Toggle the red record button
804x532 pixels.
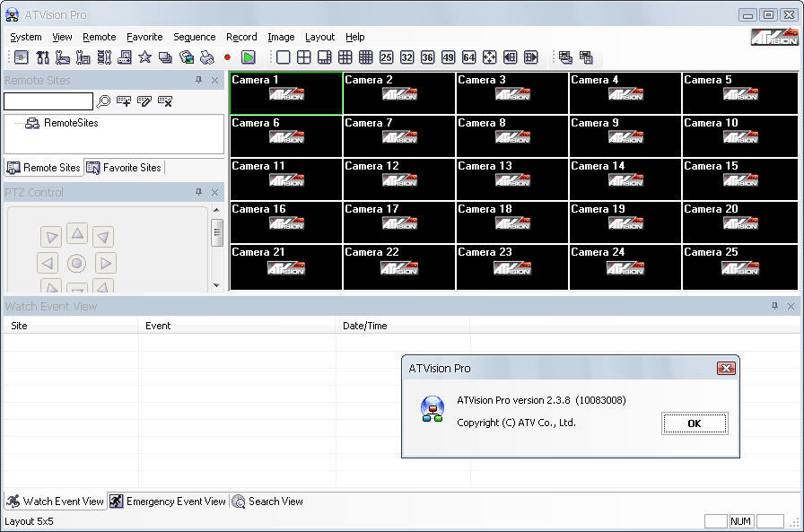coord(226,57)
